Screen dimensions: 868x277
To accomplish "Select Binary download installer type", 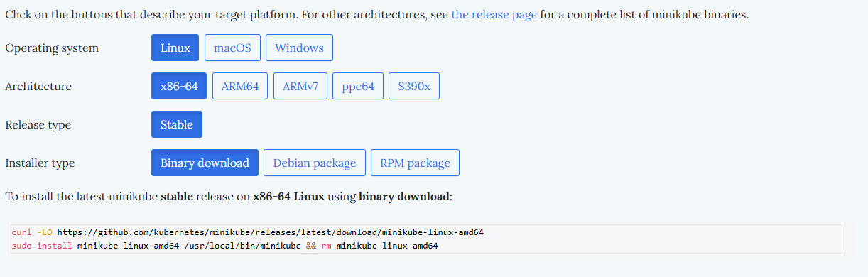I will point(205,163).
